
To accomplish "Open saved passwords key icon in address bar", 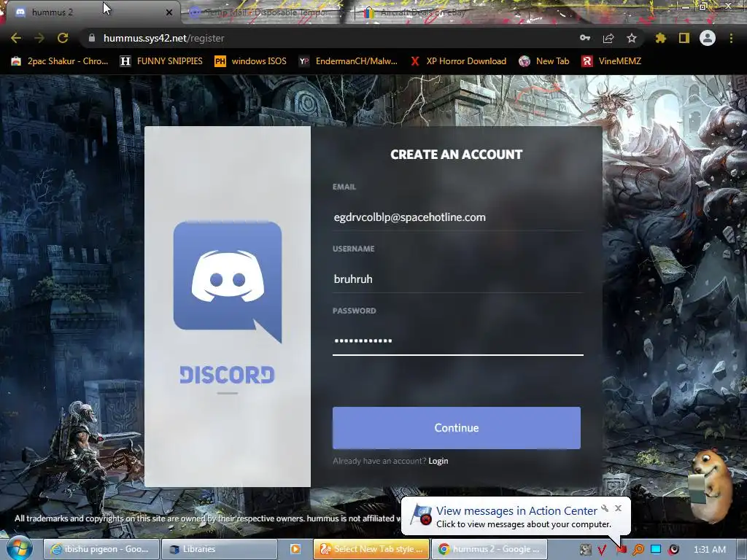I will [585, 38].
